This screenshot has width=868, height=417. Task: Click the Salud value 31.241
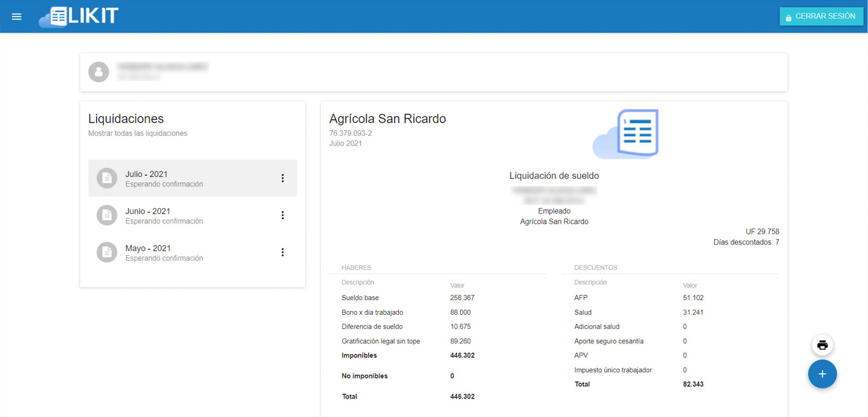coord(693,312)
